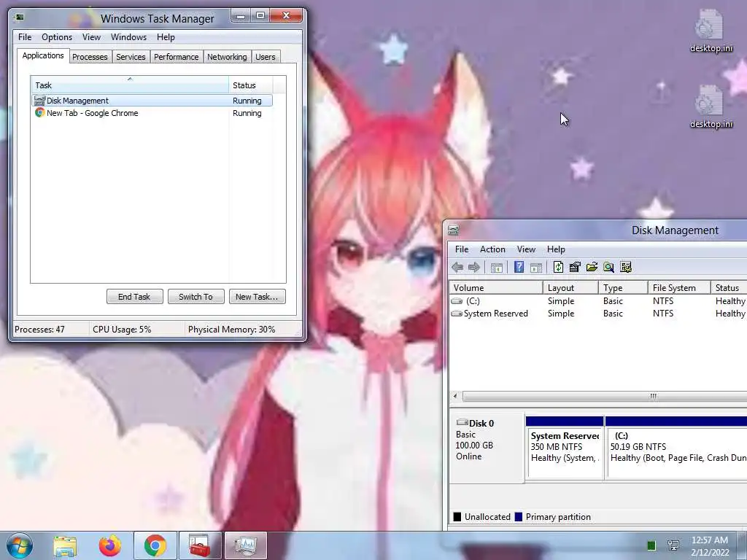Open File Explorer from the taskbar
Image resolution: width=747 pixels, height=560 pixels.
coord(65,545)
